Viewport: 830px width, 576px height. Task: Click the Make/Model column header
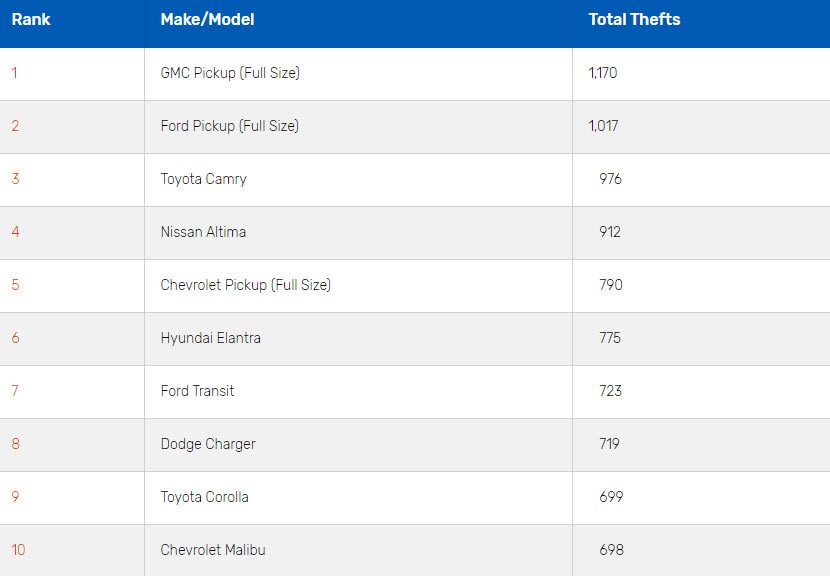(x=207, y=20)
